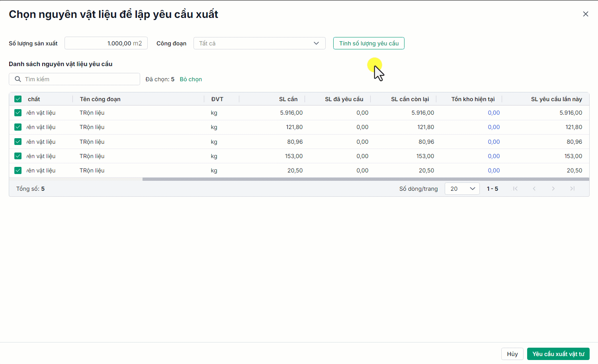Click 80,96 in SL yêu cầu lần này column
This screenshot has width=598, height=364.
575,142
